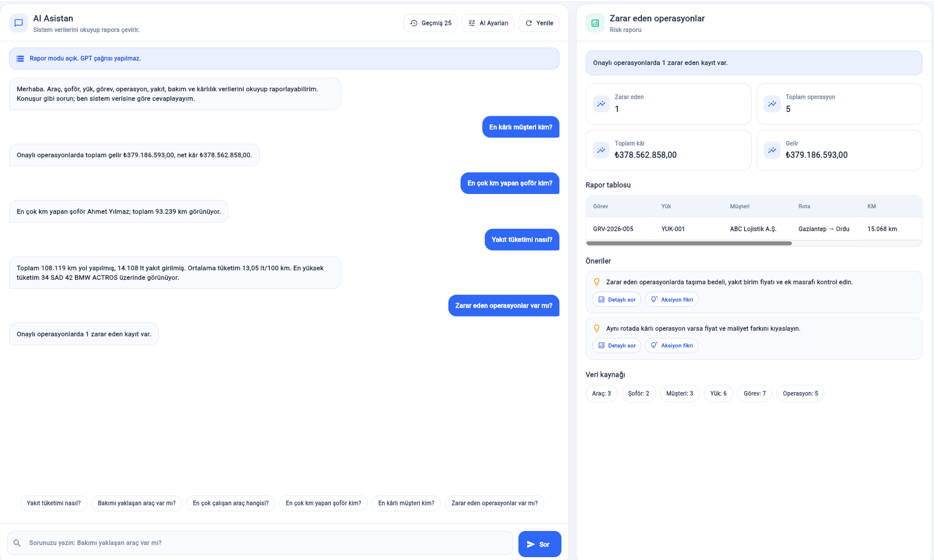Click Detaylı sor under the Aynı rotada suggestion
Image resolution: width=934 pixels, height=560 pixels.
pos(617,345)
